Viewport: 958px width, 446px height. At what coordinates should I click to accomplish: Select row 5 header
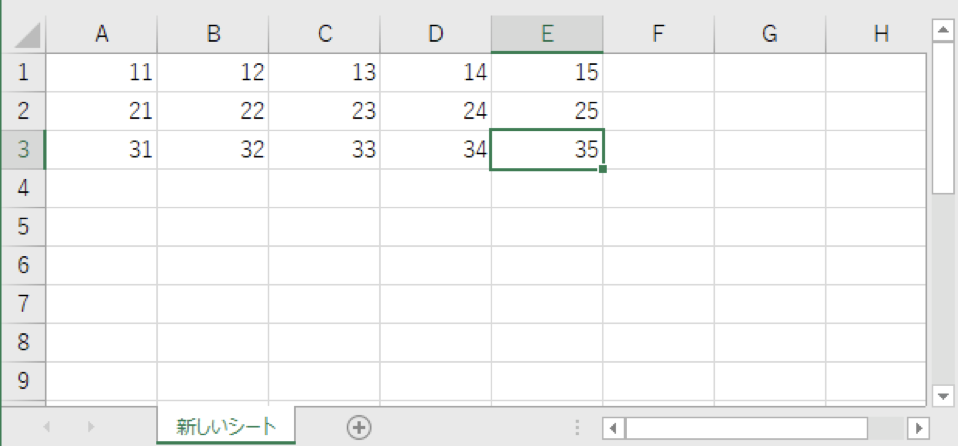(23, 227)
